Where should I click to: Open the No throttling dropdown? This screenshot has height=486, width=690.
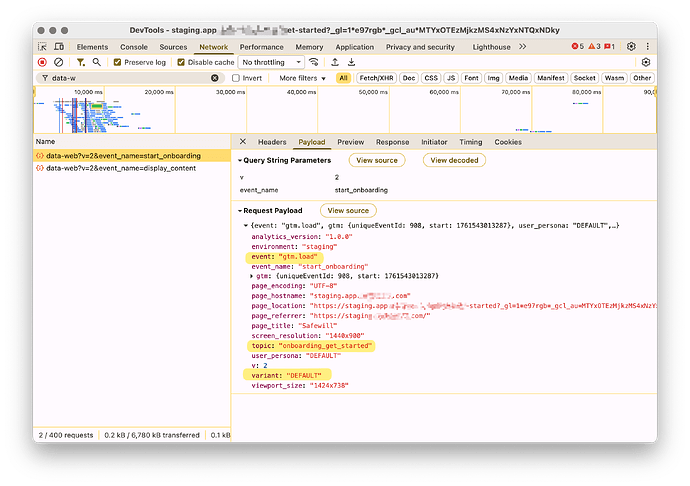pyautogui.click(x=271, y=62)
